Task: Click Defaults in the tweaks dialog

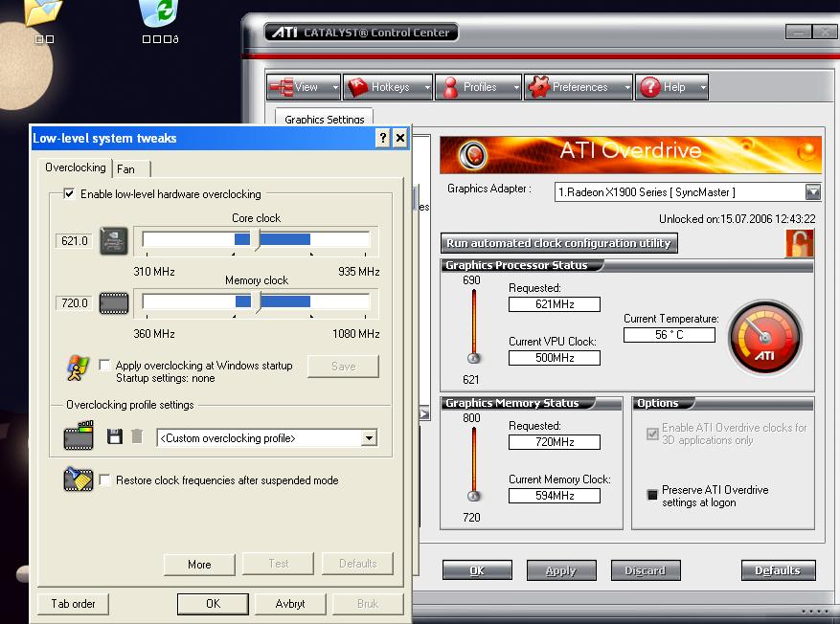Action: 357,564
